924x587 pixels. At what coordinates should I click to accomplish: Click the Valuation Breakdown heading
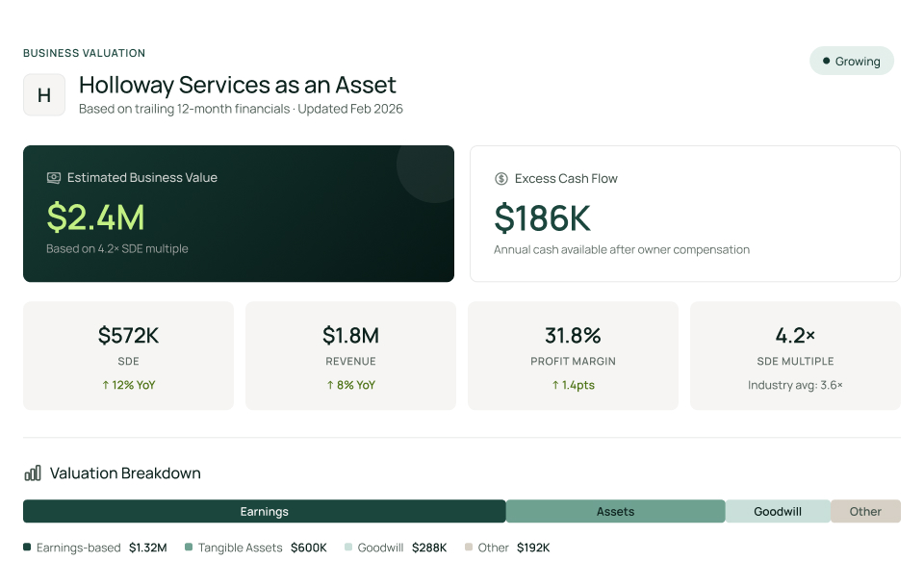[125, 473]
